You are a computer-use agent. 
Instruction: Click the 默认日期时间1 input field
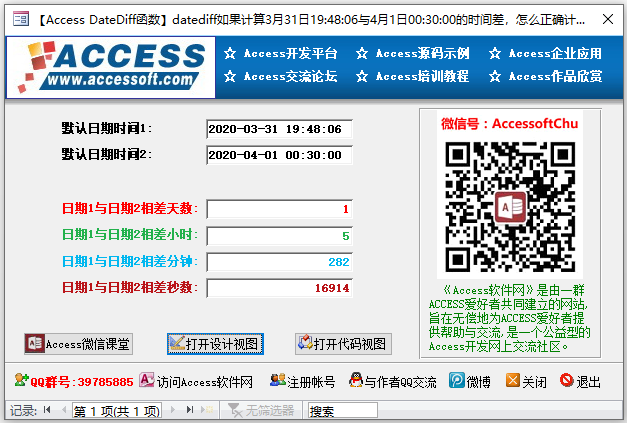(280, 129)
